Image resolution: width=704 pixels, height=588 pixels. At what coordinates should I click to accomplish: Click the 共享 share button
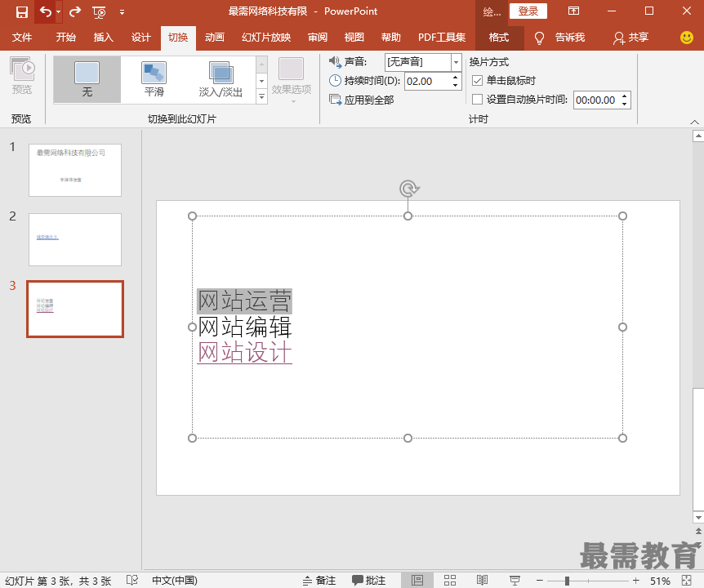[x=630, y=38]
